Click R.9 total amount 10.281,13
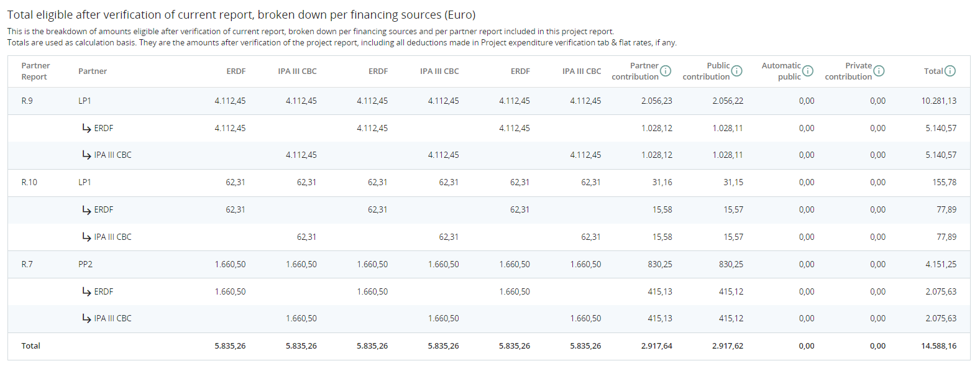Viewport: 980px width, 371px height. pyautogui.click(x=938, y=101)
